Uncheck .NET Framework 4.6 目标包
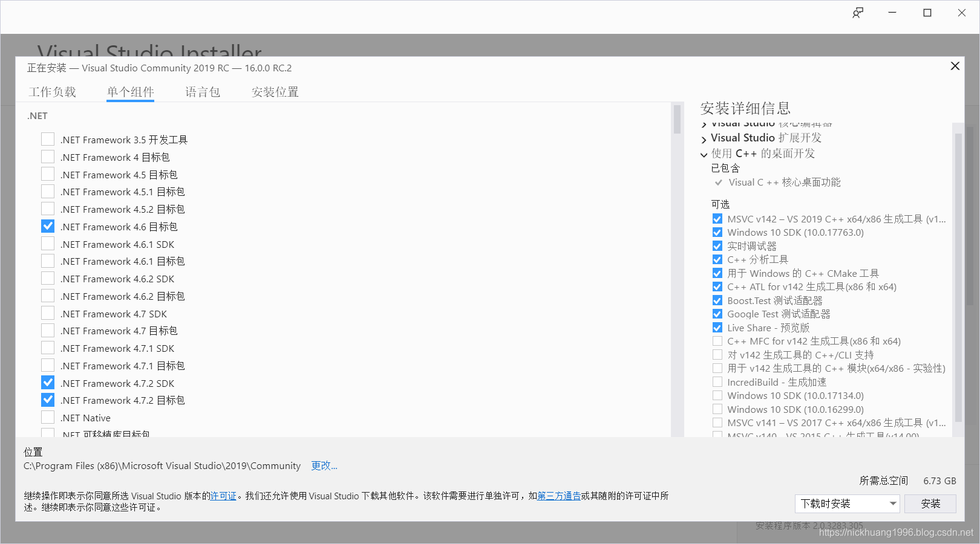 click(x=48, y=226)
